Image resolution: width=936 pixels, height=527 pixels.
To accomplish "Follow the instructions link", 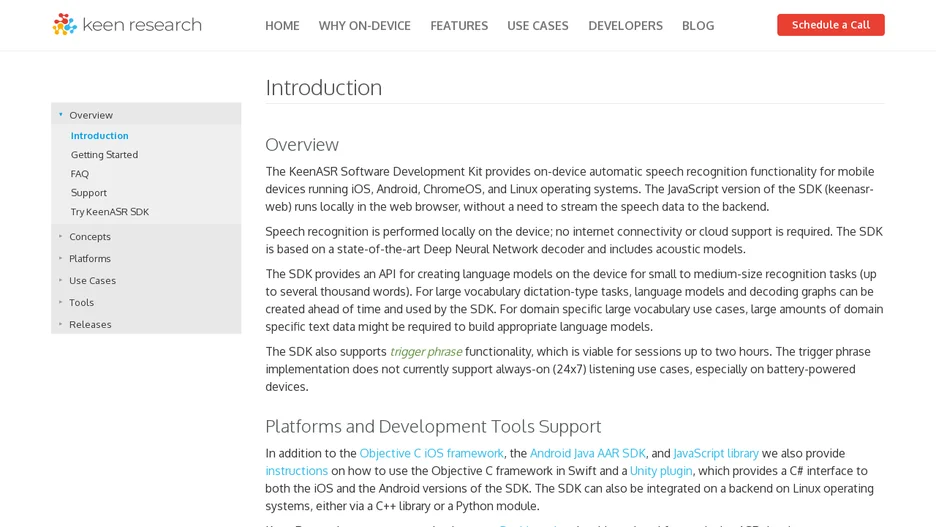I will (x=297, y=471).
